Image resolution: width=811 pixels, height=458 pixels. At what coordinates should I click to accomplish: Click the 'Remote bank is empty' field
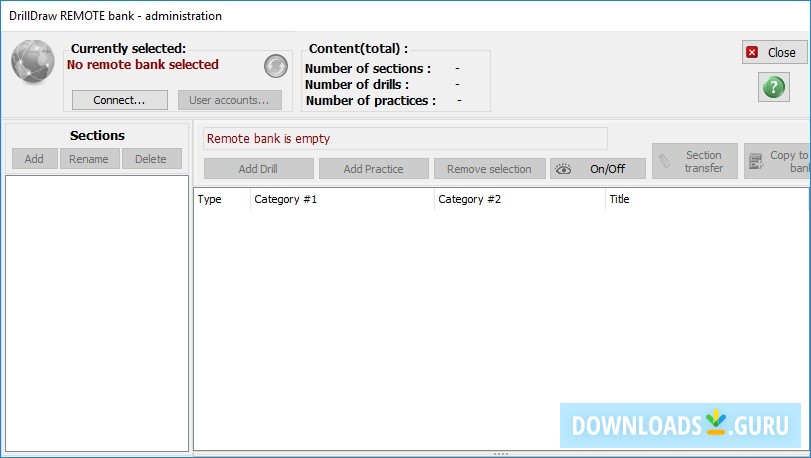(x=405, y=139)
